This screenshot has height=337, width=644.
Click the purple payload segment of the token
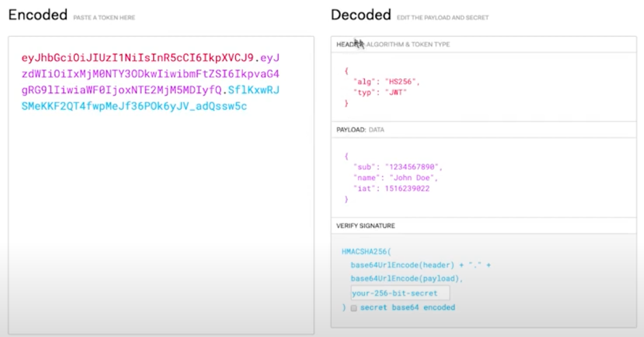point(150,74)
